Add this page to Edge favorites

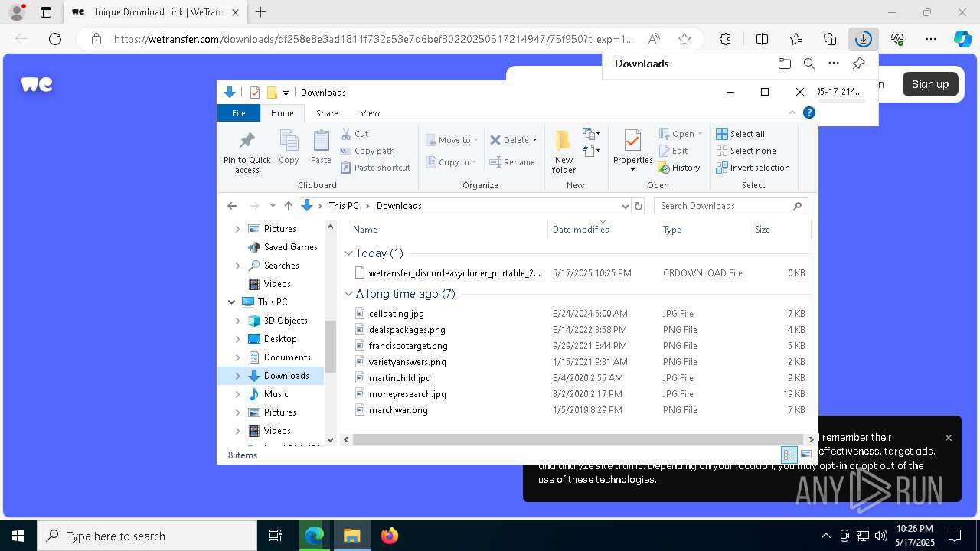(684, 39)
